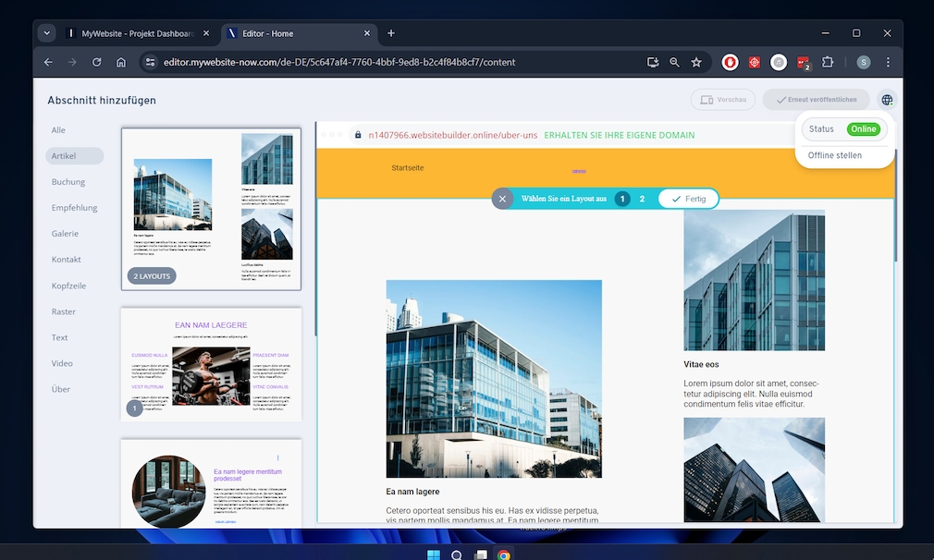Screen dimensions: 934x560
Task: Close the layout chooser with X
Action: [x=502, y=199]
